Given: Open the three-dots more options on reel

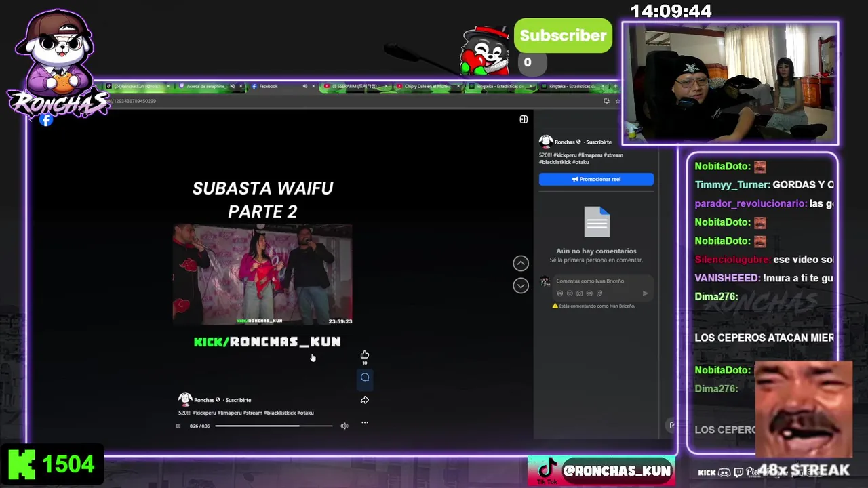Looking at the screenshot, I should [365, 422].
